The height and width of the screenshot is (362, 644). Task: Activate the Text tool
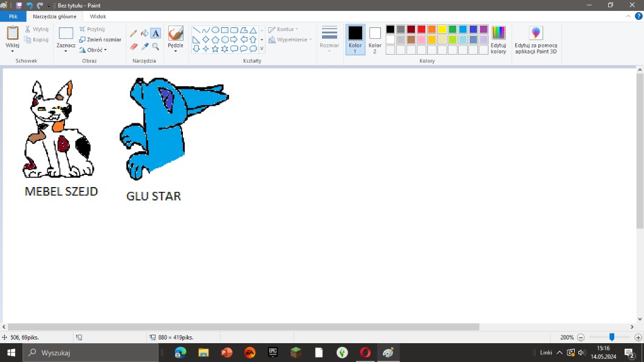tap(156, 33)
